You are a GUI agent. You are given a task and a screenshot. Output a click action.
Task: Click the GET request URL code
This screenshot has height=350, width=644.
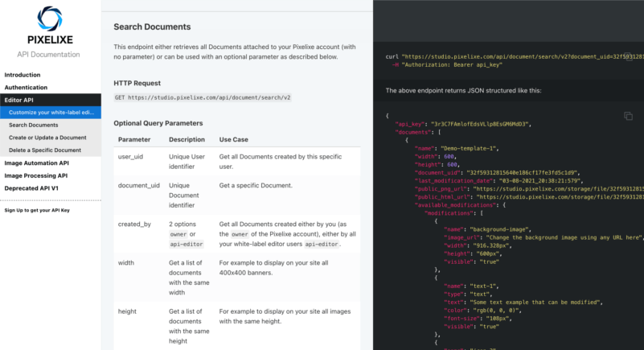[x=203, y=98]
